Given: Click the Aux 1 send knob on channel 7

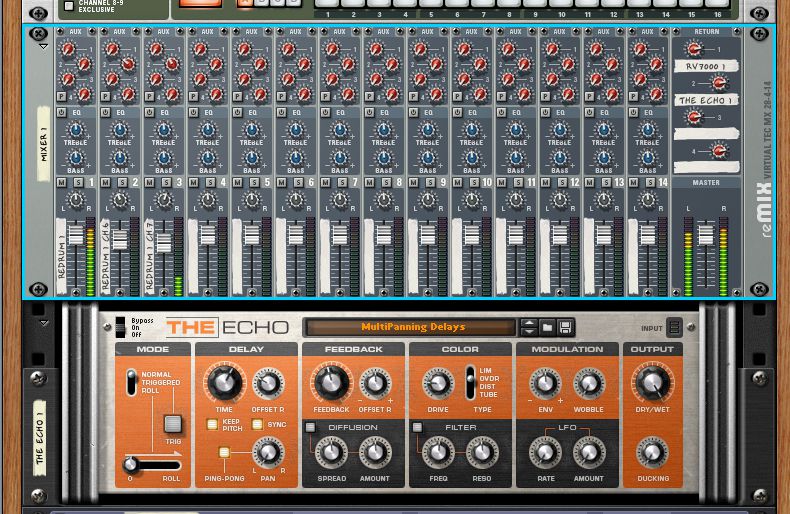Looking at the screenshot, I should (x=332, y=49).
